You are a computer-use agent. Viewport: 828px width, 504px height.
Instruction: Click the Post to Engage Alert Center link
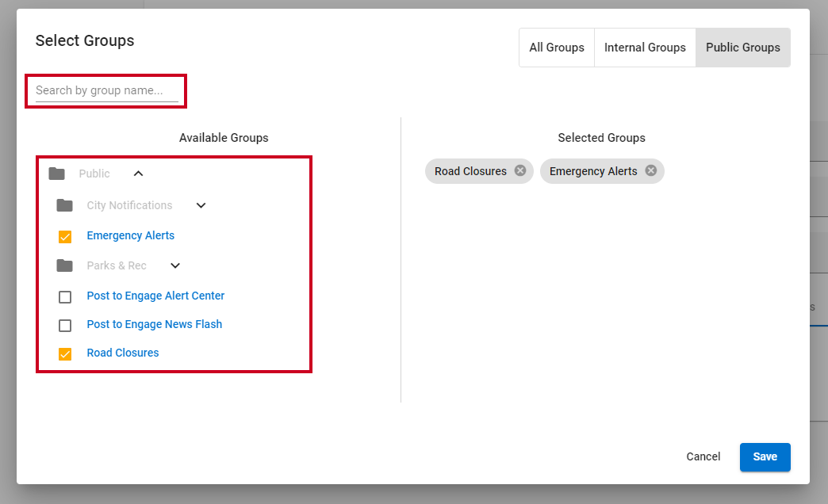pyautogui.click(x=155, y=296)
